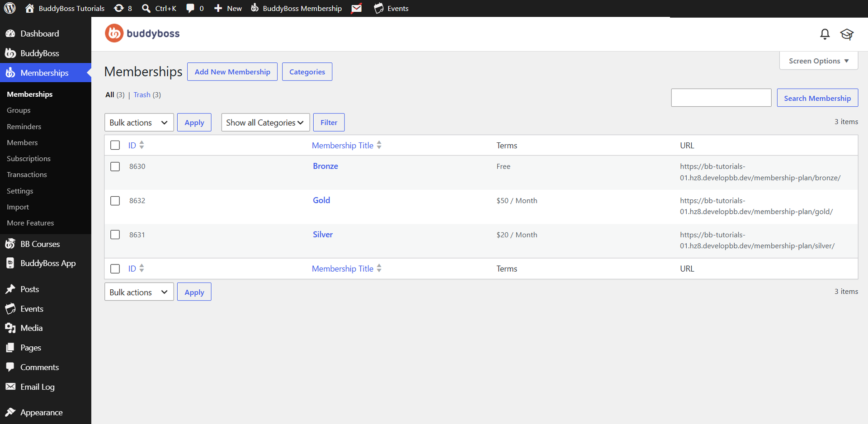Open Groups submenu item
This screenshot has width=868, height=424.
coord(19,110)
